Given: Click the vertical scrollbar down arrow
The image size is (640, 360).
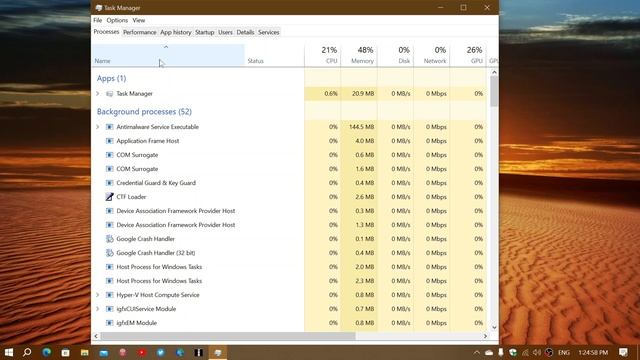Looking at the screenshot, I should [494, 327].
